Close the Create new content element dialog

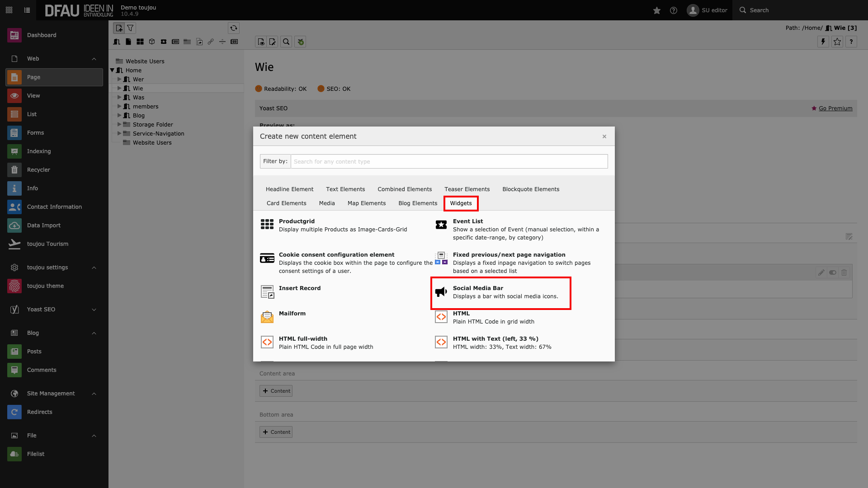tap(604, 136)
